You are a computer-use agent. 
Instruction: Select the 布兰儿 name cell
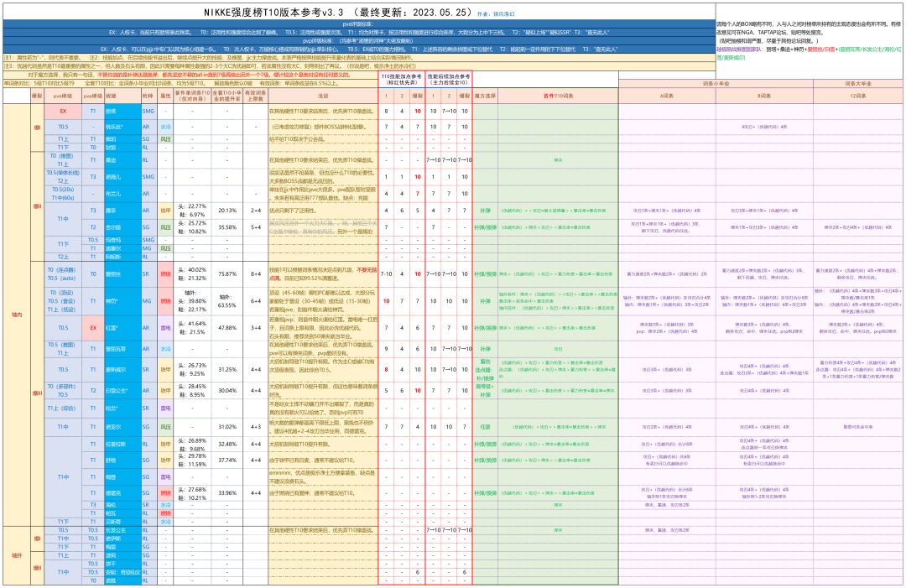tap(122, 194)
